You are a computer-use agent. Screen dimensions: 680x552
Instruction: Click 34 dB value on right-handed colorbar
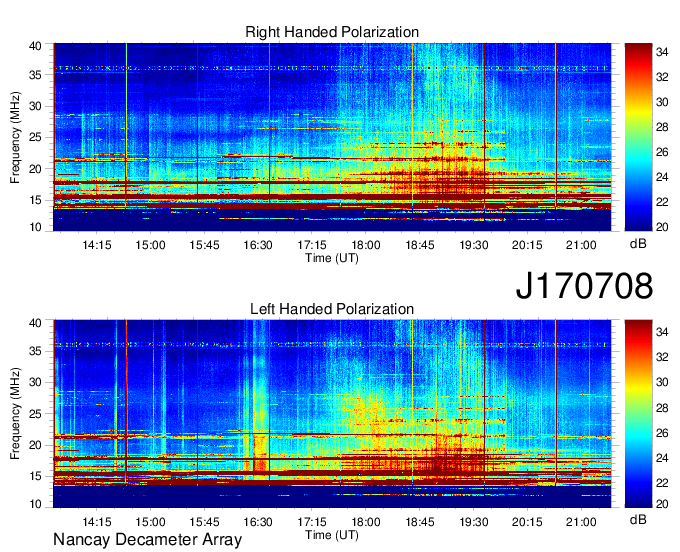coord(662,52)
